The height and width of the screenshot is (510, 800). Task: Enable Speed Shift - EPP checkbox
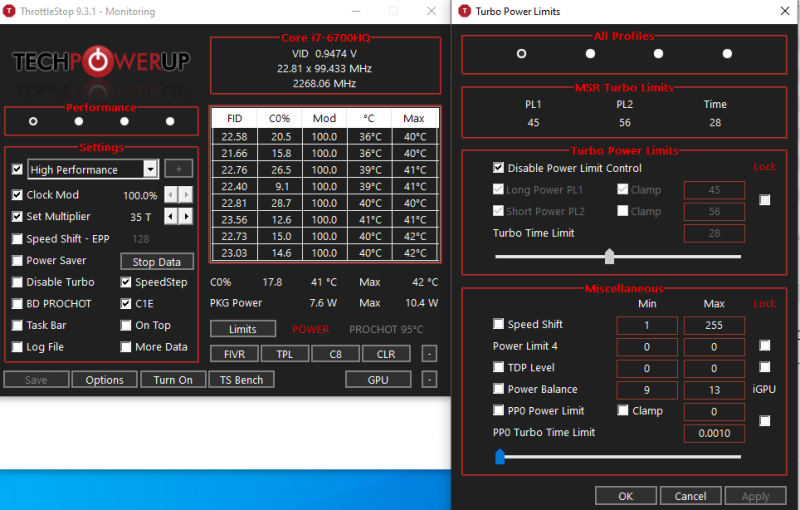(x=17, y=239)
